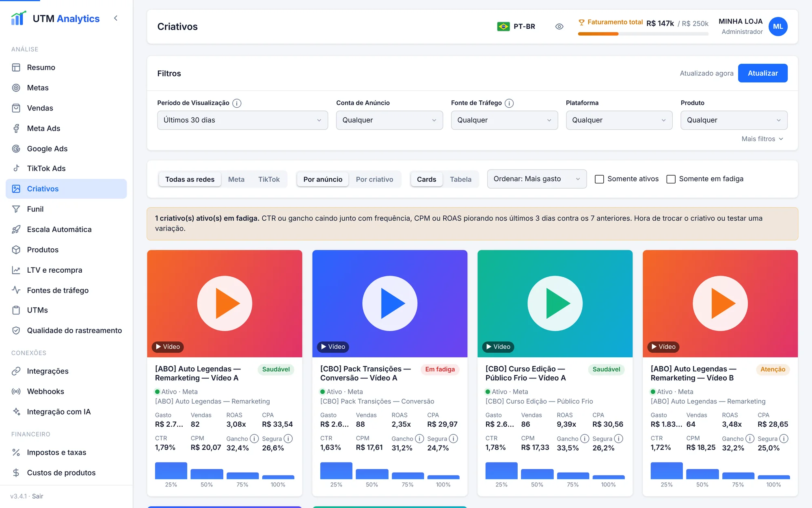812x508 pixels.
Task: Click the Fontes de tráfego pulse icon
Action: click(x=16, y=290)
